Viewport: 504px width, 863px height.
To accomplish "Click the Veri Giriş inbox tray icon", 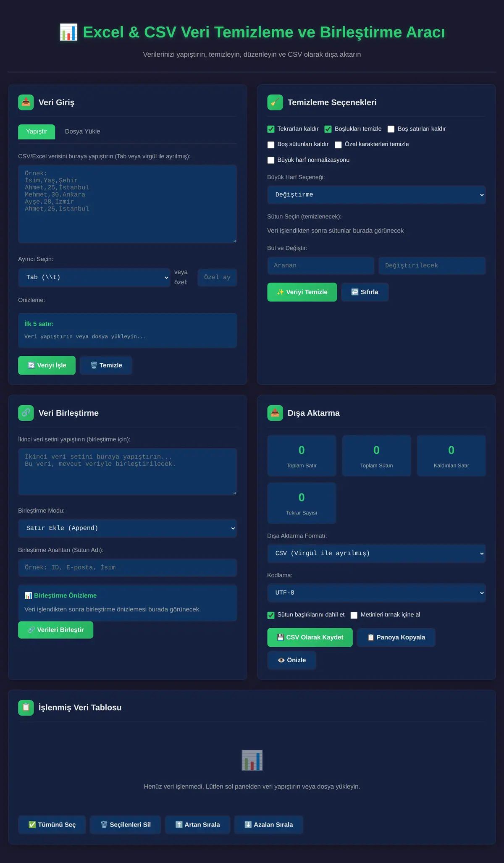I will pyautogui.click(x=26, y=102).
